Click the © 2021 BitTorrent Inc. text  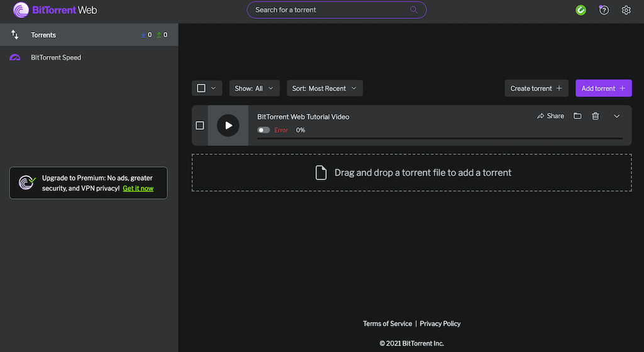click(411, 343)
